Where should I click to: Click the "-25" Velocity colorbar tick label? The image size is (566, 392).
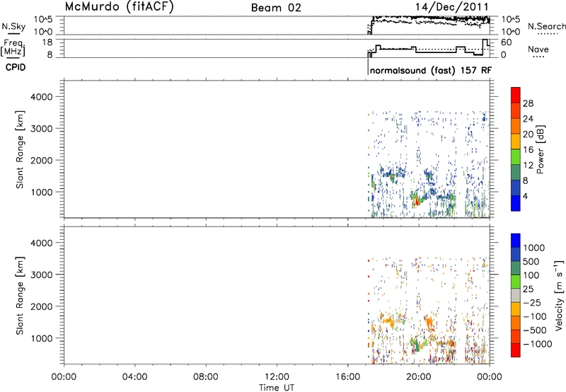pos(532,302)
